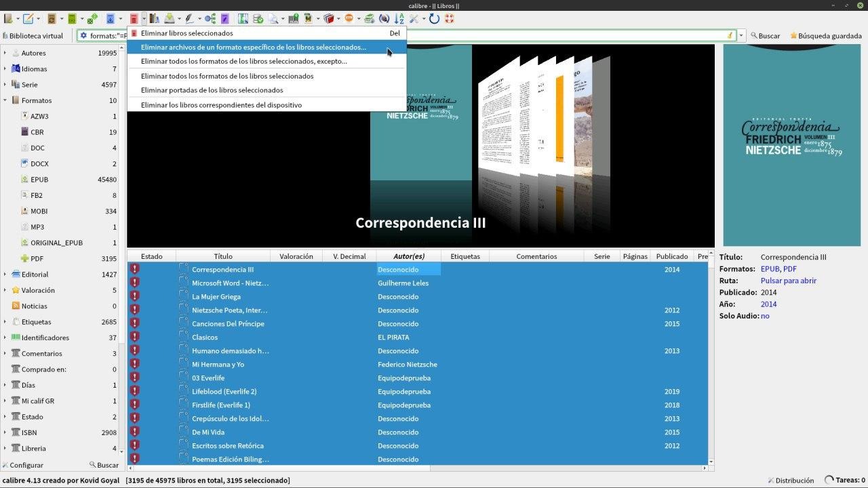Select Eliminar todos los formatos de los libros
The image size is (868, 488).
coord(267,76)
